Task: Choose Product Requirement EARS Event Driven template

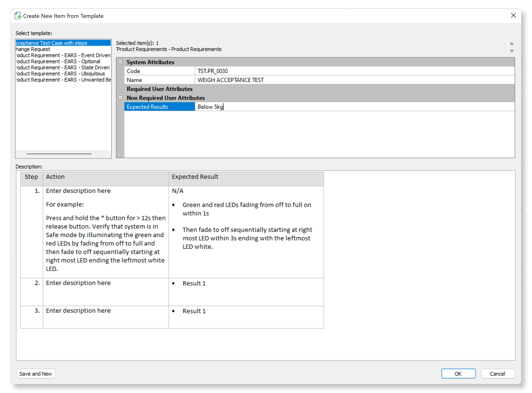Action: (63, 55)
